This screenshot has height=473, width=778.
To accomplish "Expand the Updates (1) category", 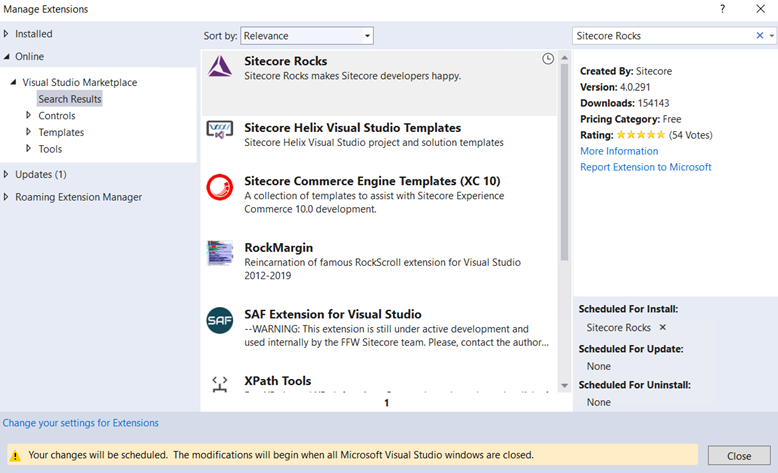I will click(x=6, y=174).
